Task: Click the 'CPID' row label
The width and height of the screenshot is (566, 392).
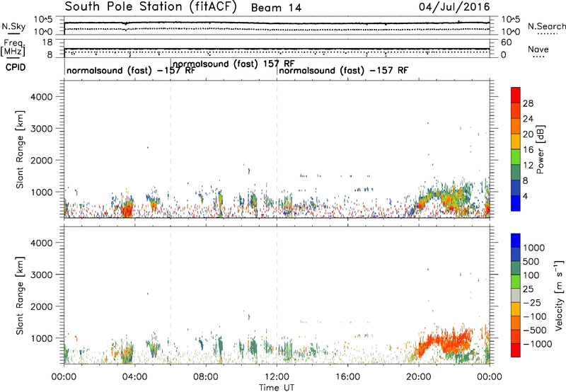Action: 16,67
